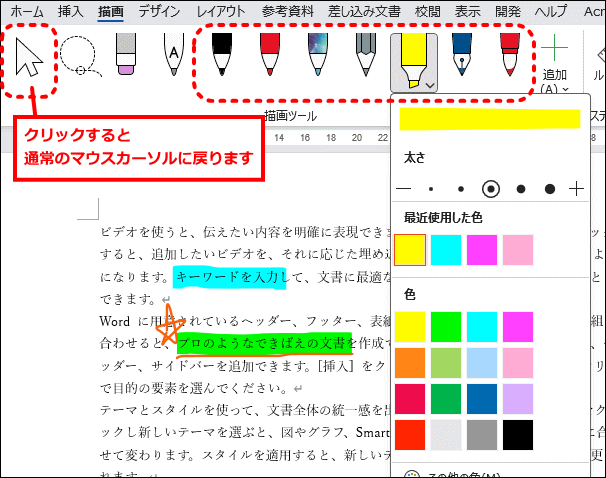Choose dark blue in the 色 grid
Viewport: 606px width, 478px height.
point(482,399)
